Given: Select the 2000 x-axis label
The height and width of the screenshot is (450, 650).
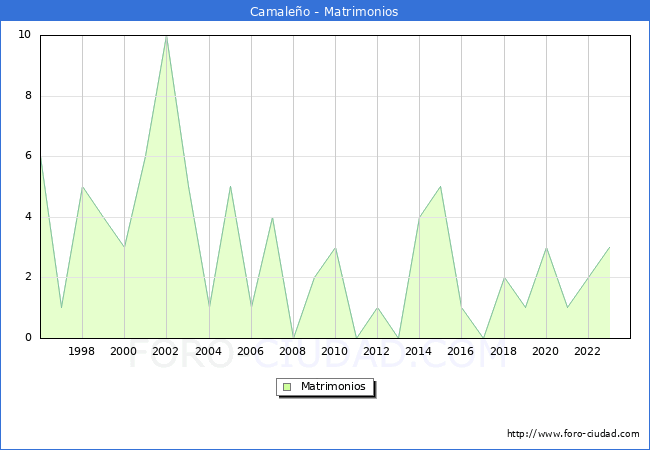Looking at the screenshot, I should (123, 351).
